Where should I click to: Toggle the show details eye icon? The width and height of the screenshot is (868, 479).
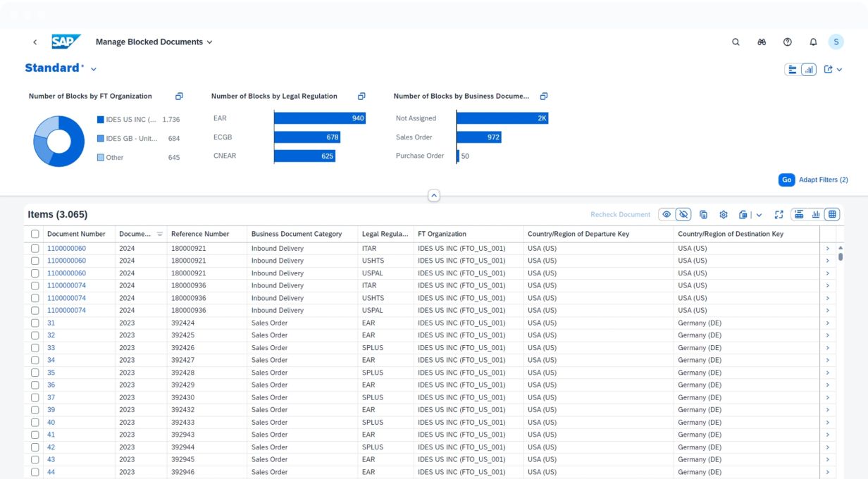click(666, 215)
